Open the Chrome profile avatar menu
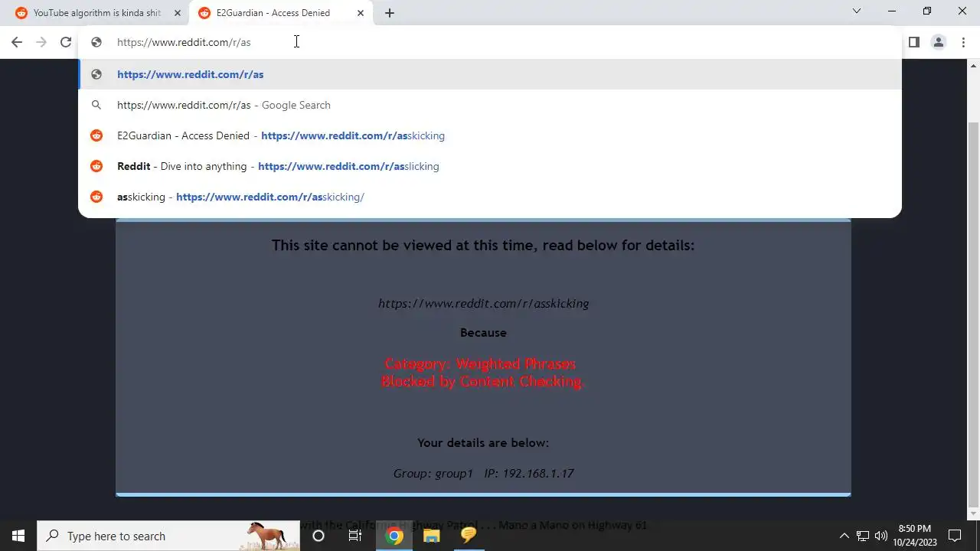Viewport: 980px width, 551px height. click(x=939, y=42)
